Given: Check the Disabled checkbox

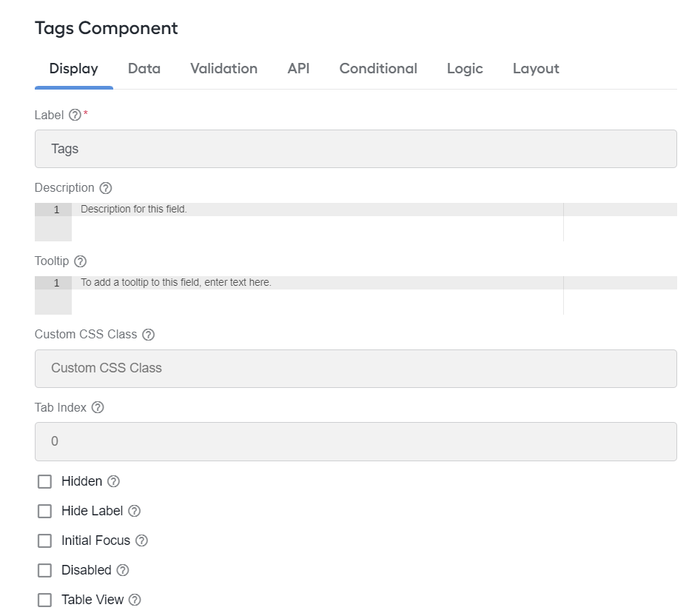Looking at the screenshot, I should coord(44,570).
